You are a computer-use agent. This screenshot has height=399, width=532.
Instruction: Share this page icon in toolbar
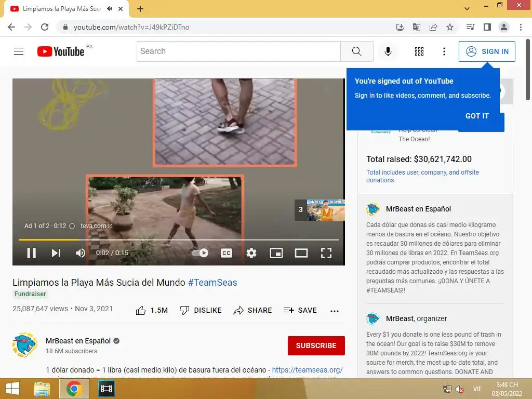(x=433, y=27)
